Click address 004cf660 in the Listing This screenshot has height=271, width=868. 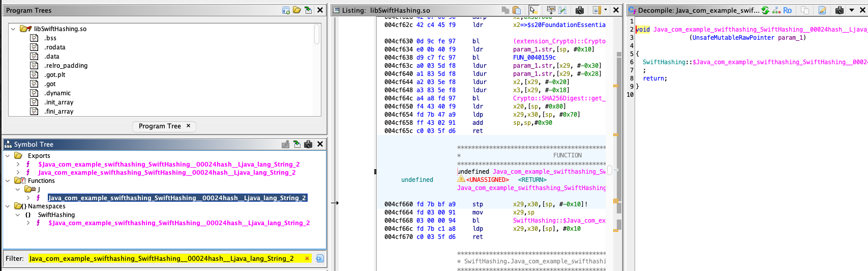tap(398, 204)
